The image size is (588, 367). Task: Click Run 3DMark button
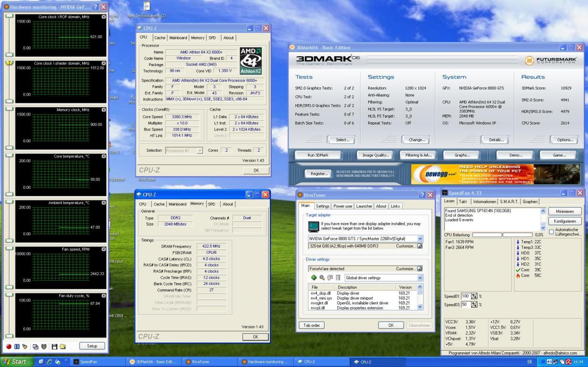[x=318, y=155]
